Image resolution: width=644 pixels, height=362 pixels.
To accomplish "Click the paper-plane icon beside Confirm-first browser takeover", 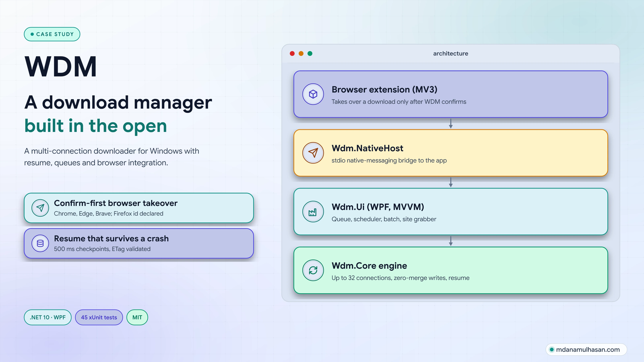I will click(x=40, y=208).
